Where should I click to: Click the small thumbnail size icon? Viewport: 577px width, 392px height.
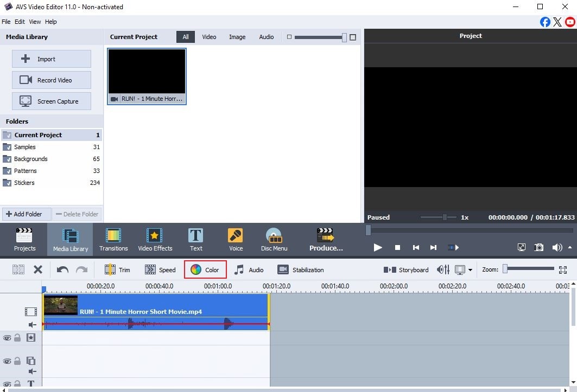coord(289,37)
